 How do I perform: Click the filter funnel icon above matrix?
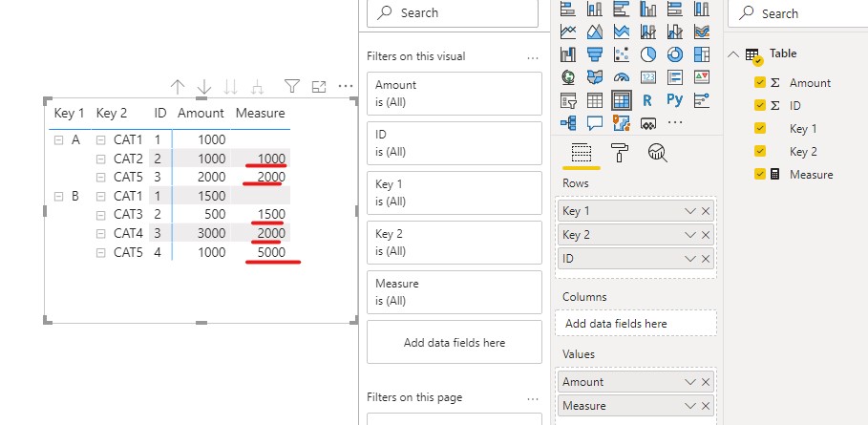[x=292, y=86]
